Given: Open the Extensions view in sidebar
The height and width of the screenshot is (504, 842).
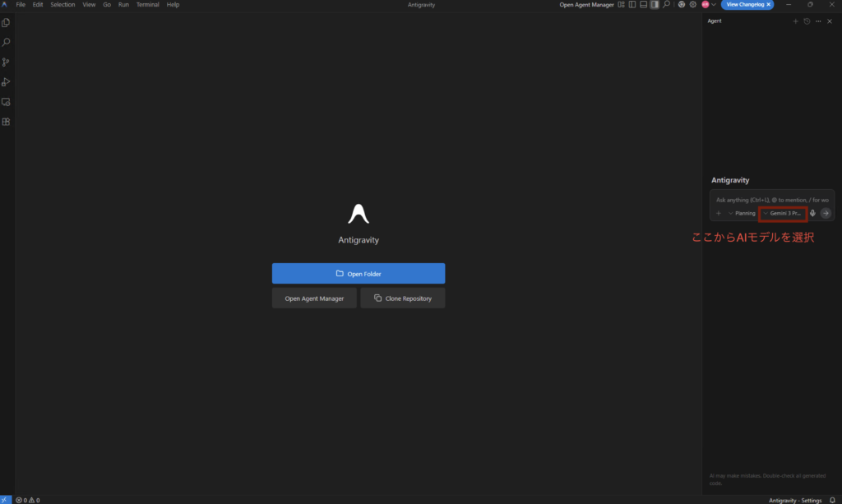Looking at the screenshot, I should (x=7, y=122).
